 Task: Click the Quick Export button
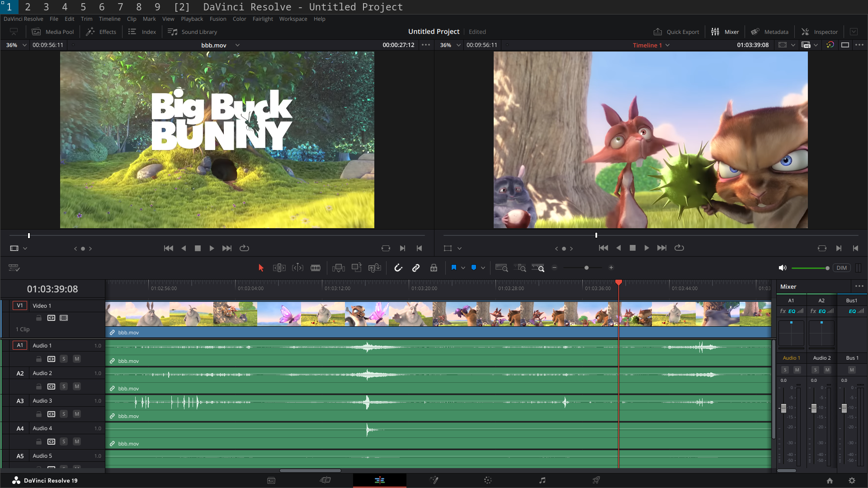[x=676, y=32]
